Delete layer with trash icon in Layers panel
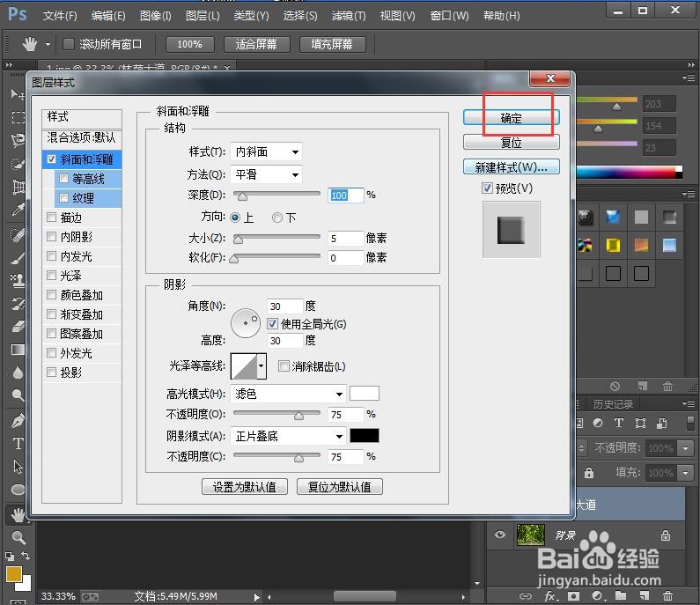Screen dimensions: 700x605 667,595
